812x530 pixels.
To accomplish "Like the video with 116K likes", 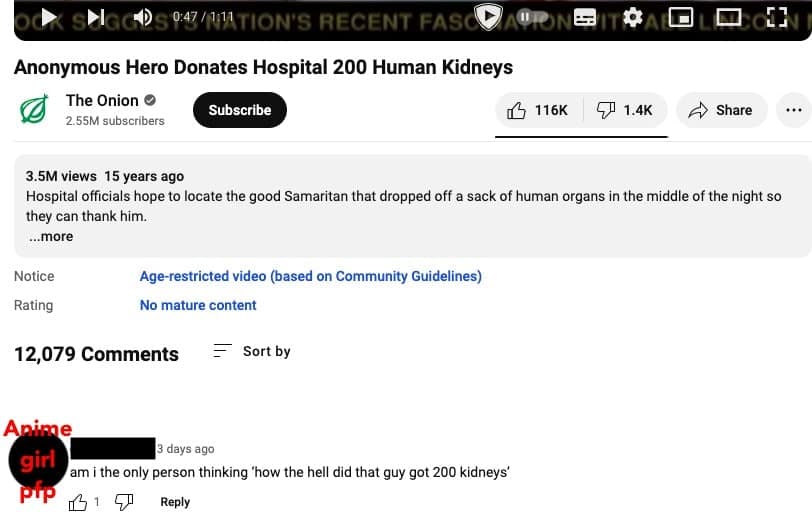I will pos(538,110).
